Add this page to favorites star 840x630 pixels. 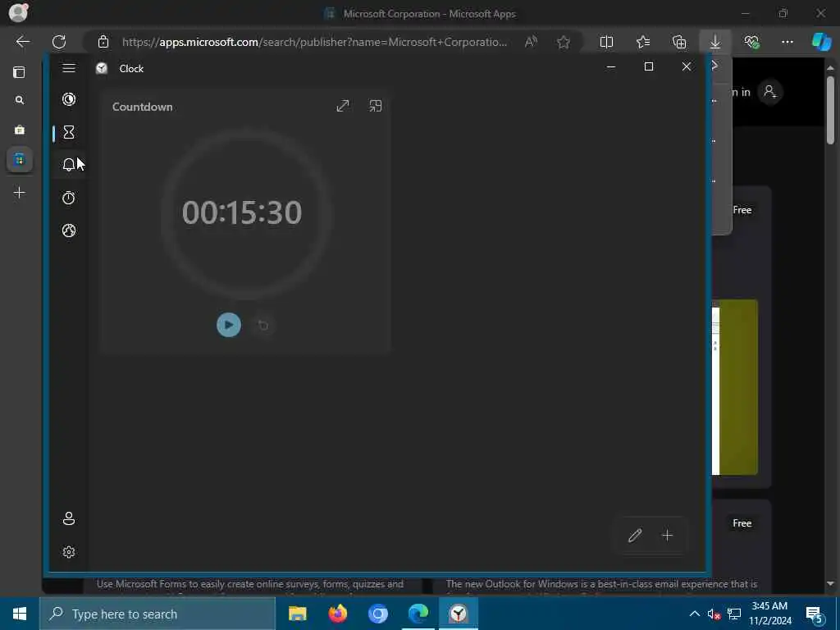pos(563,42)
